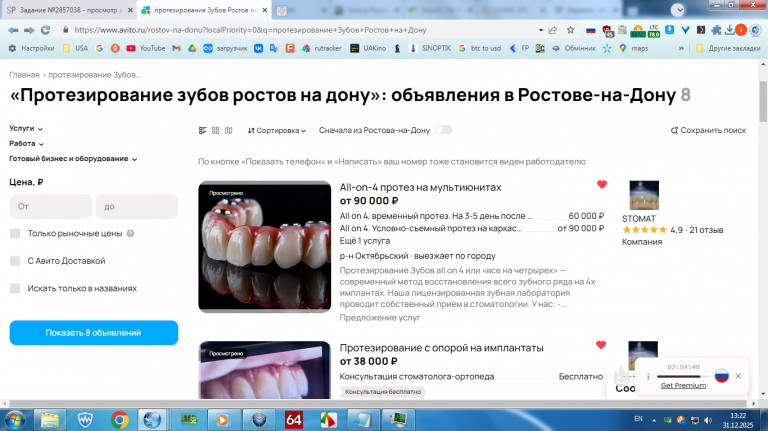Open the volume speaker icon in system tray
This screenshot has width=768, height=431.
click(x=708, y=420)
